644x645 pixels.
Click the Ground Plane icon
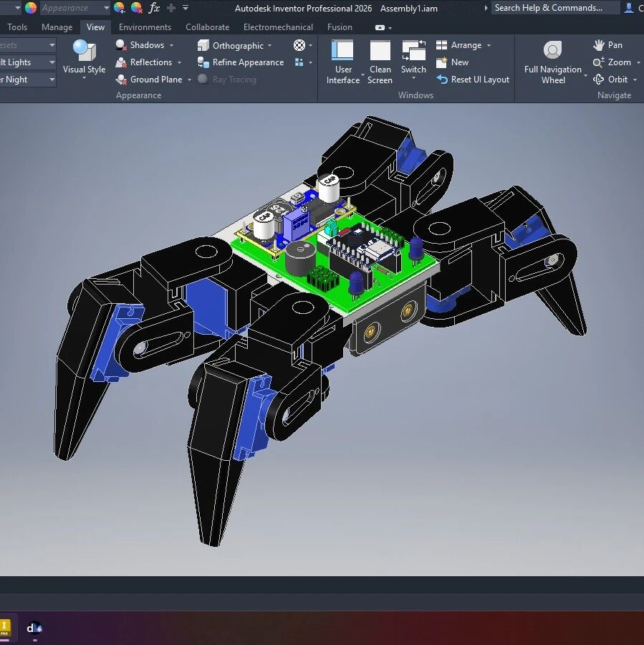(120, 80)
